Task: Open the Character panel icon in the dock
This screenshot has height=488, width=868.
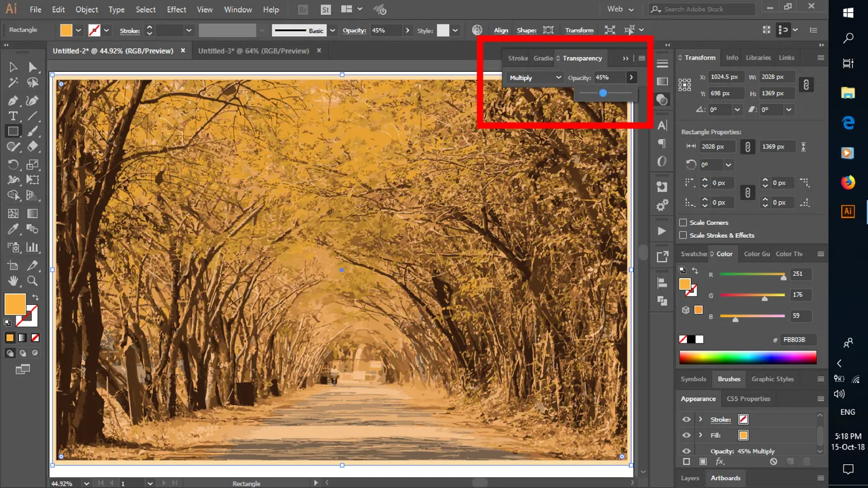Action: click(662, 125)
